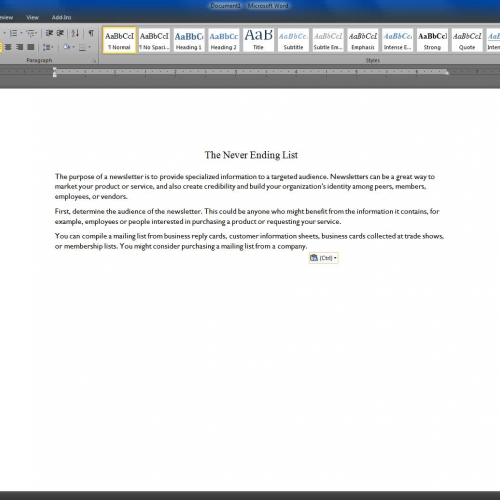Click the right indent marker on ruler
Viewport: 500px width, 500px height.
(447, 72)
